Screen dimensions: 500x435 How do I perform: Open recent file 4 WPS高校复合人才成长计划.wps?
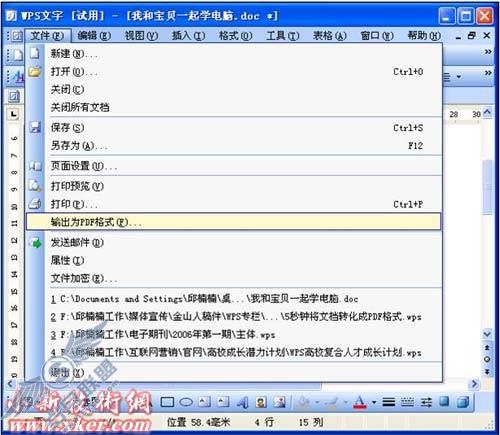[x=234, y=352]
